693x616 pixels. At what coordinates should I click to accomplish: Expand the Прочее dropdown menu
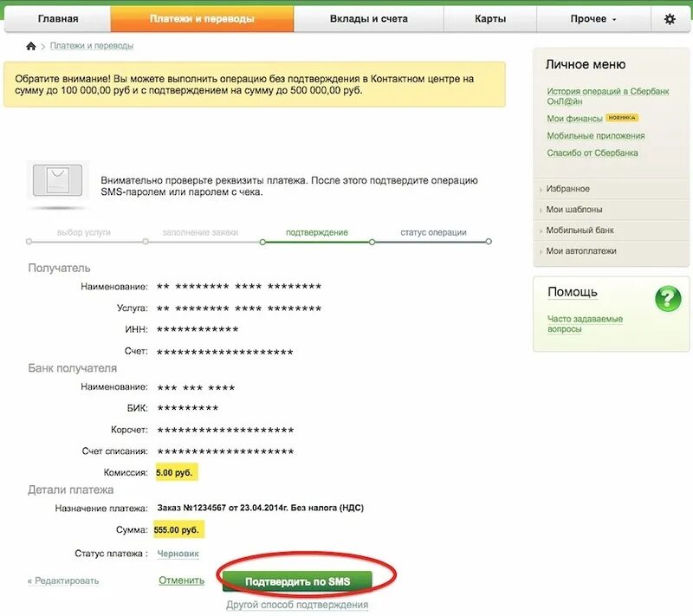click(593, 19)
